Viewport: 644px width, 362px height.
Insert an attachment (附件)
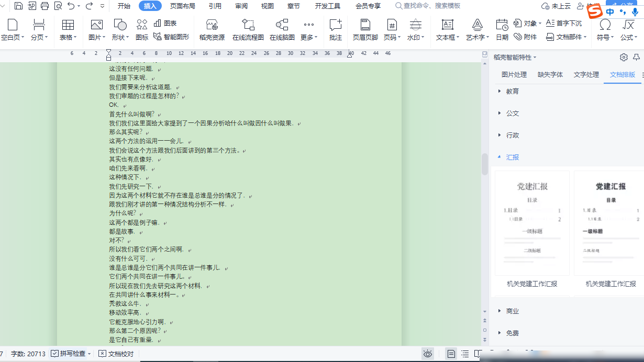click(525, 37)
